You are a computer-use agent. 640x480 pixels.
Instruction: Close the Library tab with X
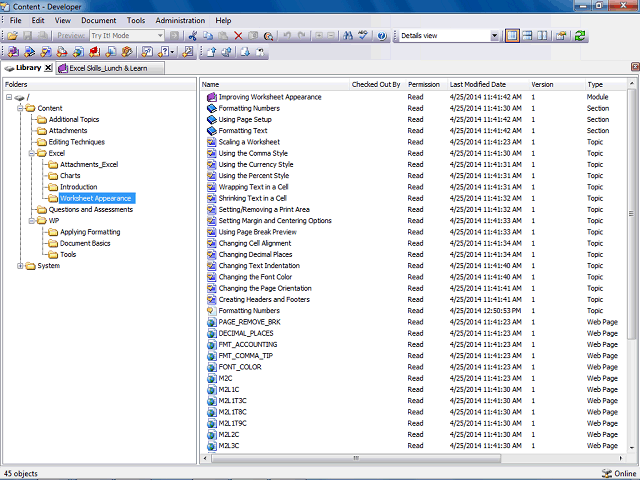(48, 68)
